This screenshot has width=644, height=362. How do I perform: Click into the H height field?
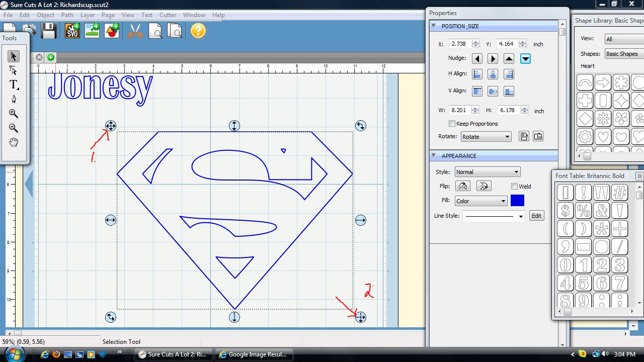[x=509, y=110]
